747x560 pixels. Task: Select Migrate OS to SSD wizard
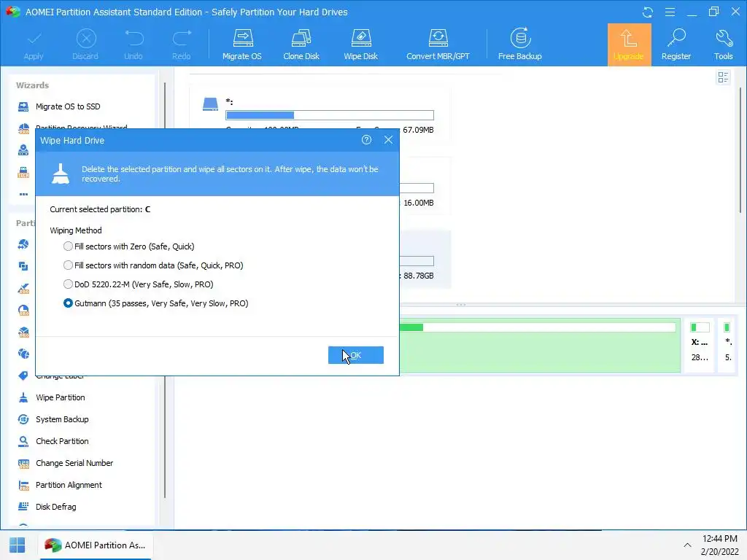pos(68,106)
